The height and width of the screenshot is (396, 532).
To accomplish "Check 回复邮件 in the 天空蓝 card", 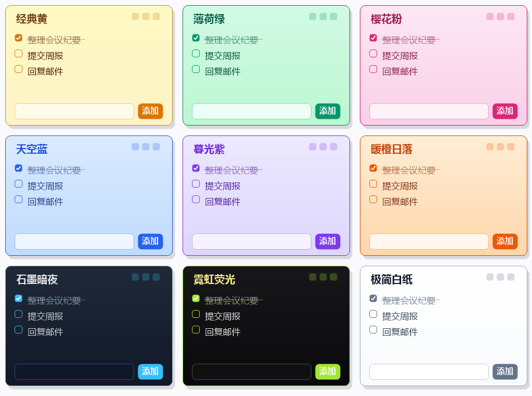I will [x=19, y=200].
